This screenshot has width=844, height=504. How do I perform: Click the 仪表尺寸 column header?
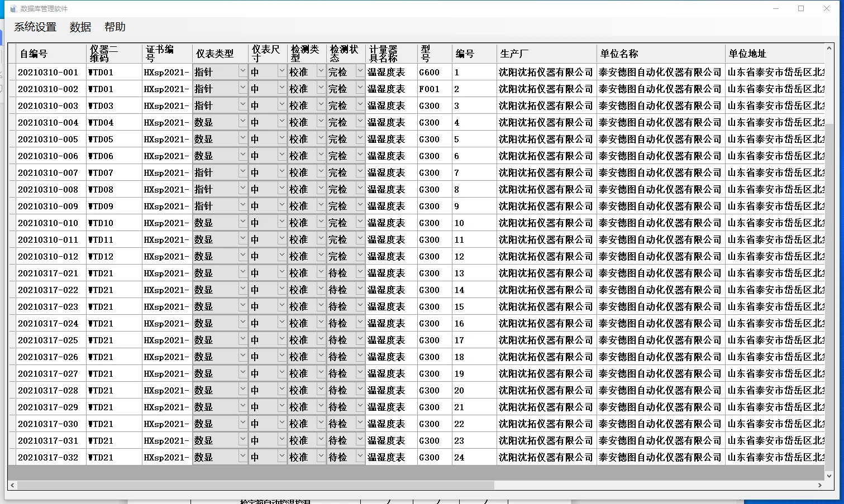[268, 54]
